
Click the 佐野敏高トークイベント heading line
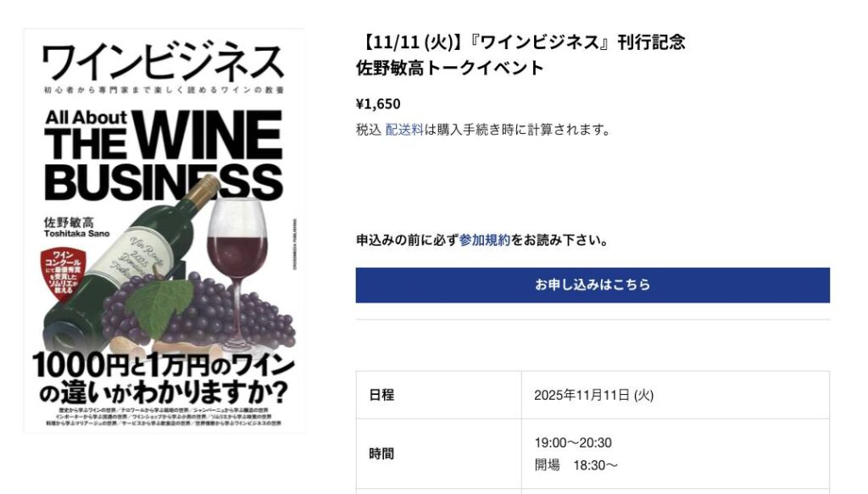(450, 68)
